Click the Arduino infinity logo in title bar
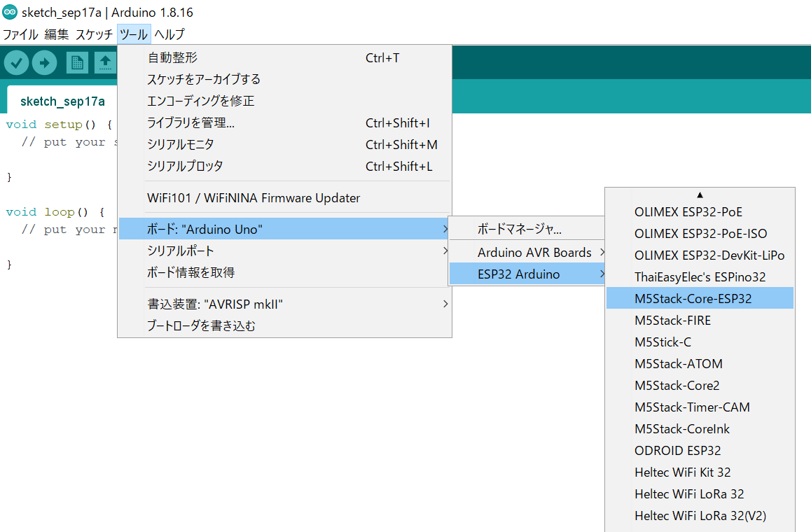Viewport: 811px width, 532px height. point(10,12)
